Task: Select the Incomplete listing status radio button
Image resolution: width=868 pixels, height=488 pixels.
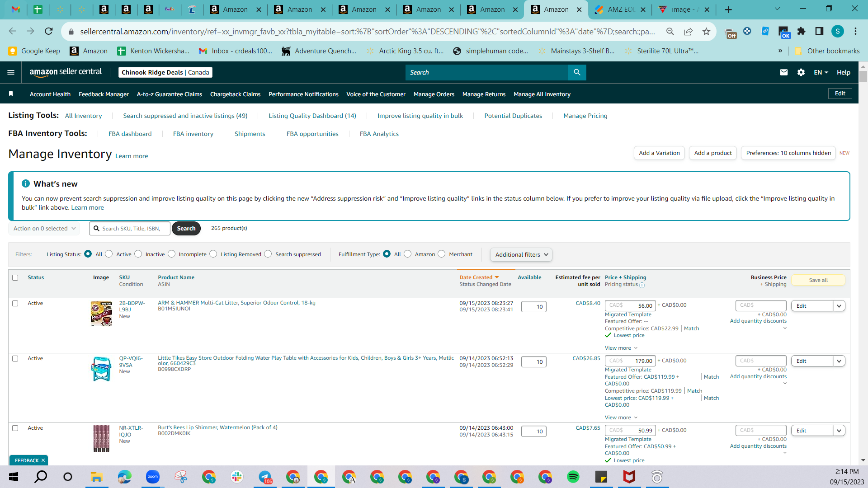Action: [172, 254]
